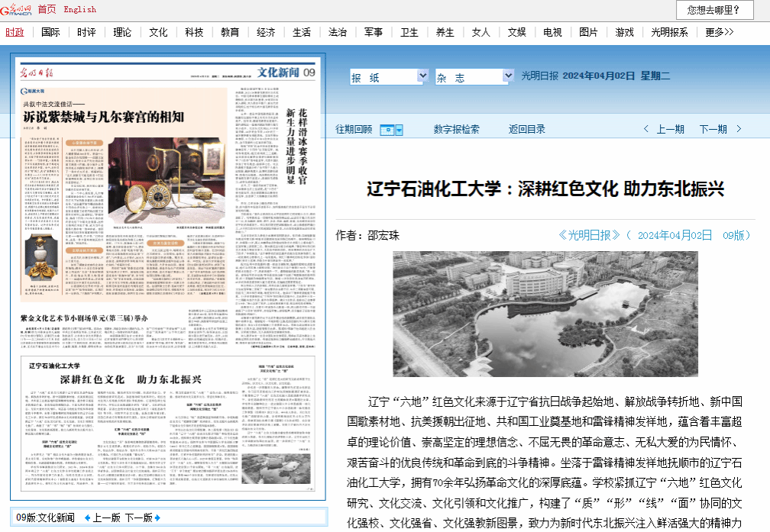This screenshot has width=770, height=532.
Task: Open the 您想去哪里？ site selector
Action: (x=714, y=10)
